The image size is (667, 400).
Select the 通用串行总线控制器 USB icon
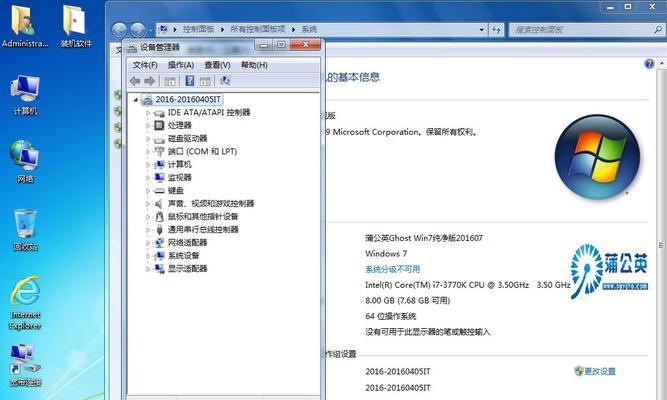(x=159, y=230)
